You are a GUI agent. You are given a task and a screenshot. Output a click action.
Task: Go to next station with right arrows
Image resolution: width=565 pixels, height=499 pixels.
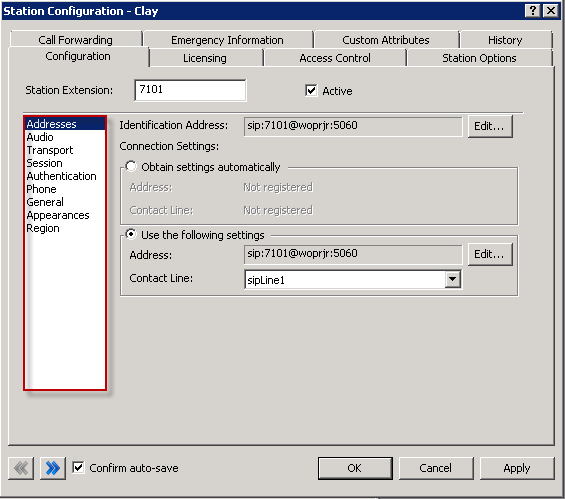53,468
